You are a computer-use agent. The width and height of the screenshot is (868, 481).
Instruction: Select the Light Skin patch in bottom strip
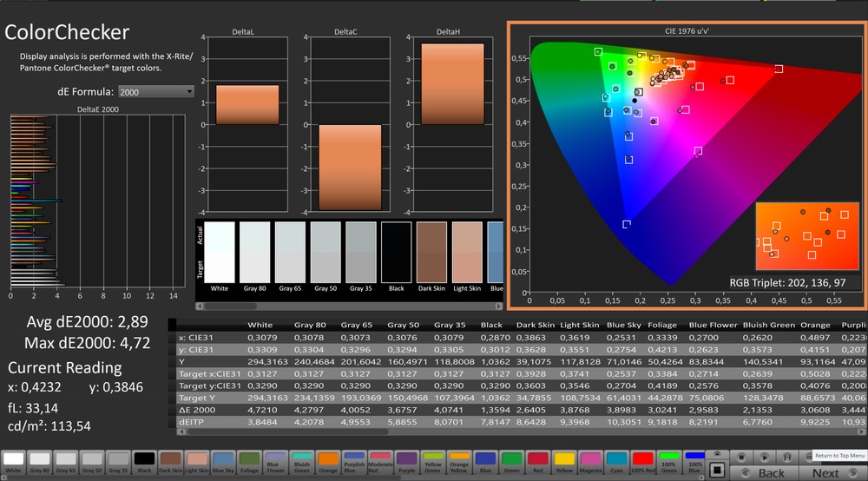[x=196, y=462]
